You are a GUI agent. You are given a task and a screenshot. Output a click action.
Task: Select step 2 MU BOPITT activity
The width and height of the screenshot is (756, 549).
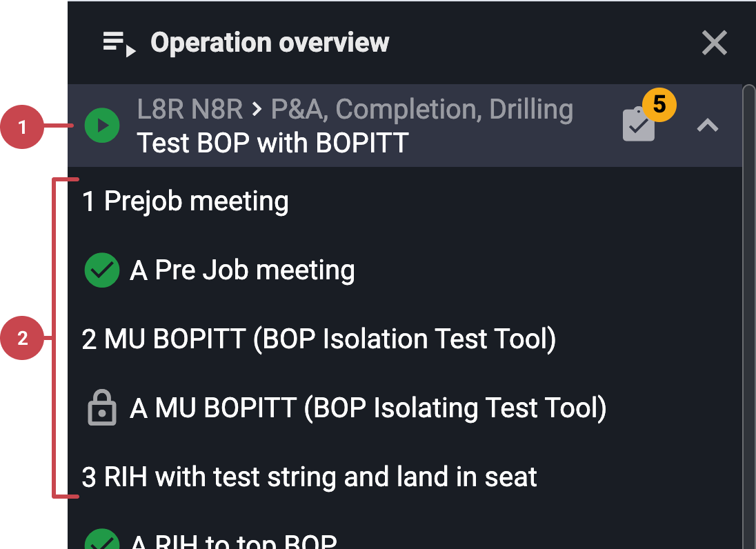[317, 339]
